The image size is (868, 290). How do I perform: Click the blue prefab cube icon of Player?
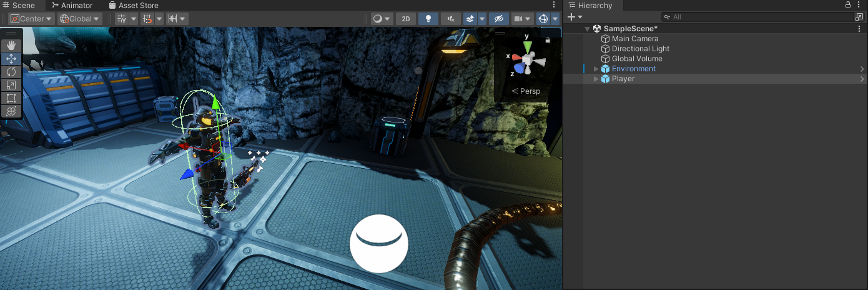coord(605,79)
